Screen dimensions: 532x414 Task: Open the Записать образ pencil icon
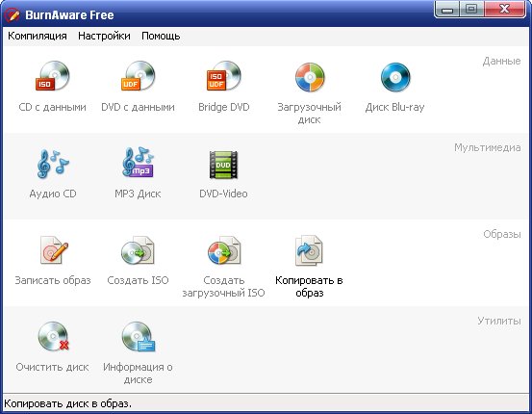[x=53, y=250]
